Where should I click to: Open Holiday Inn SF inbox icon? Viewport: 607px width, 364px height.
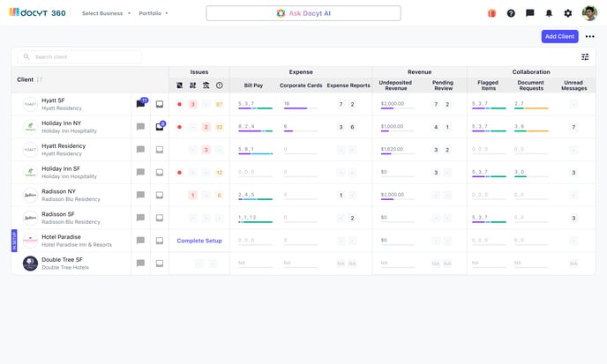160,172
